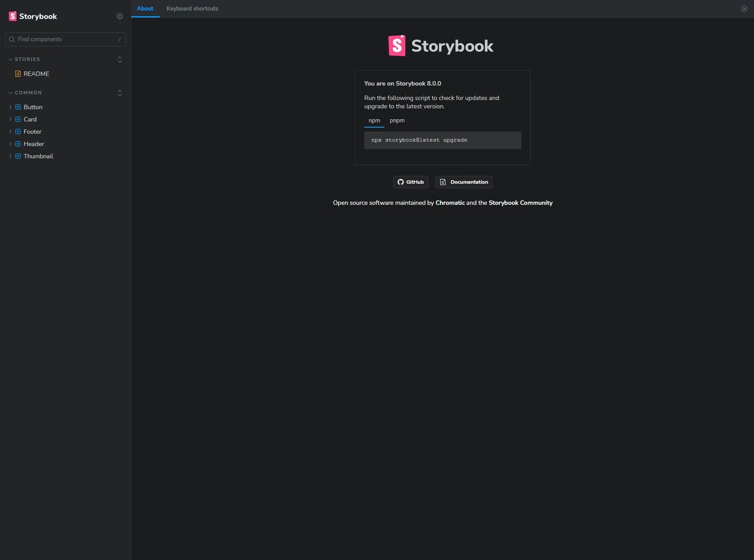Click the README document icon
The height and width of the screenshot is (560, 754).
coord(18,73)
